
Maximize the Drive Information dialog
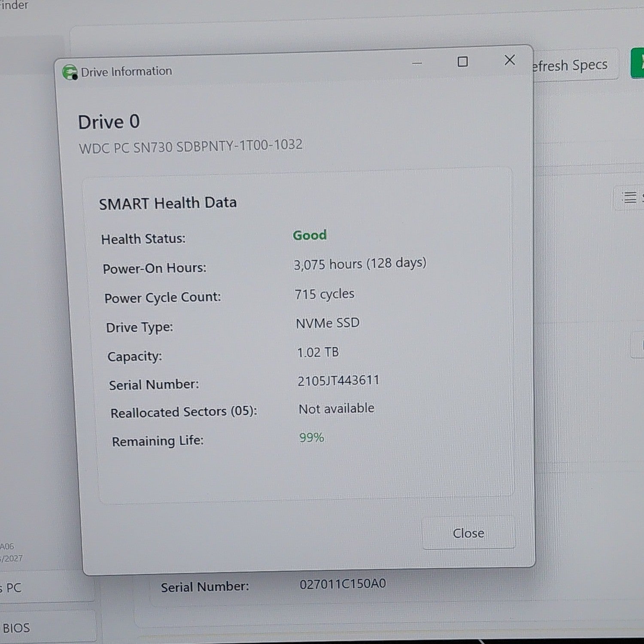click(462, 62)
